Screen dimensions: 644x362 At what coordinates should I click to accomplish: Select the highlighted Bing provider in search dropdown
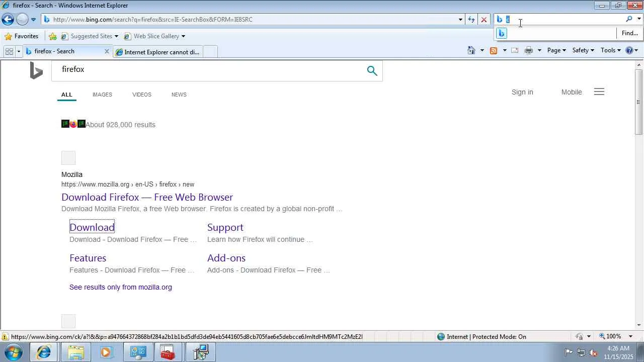502,33
